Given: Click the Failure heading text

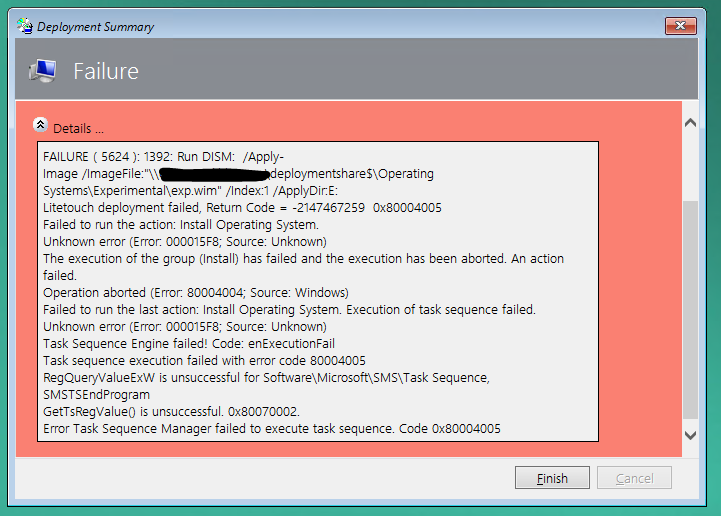Looking at the screenshot, I should pyautogui.click(x=106, y=71).
